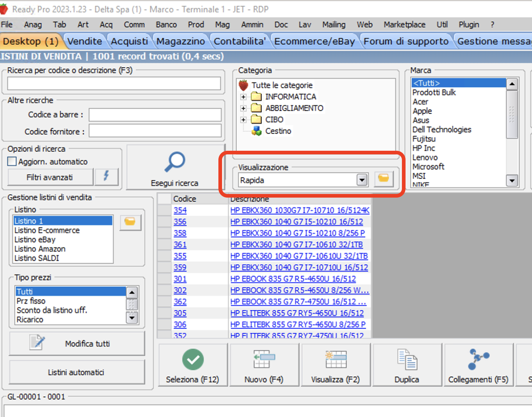This screenshot has height=417, width=532.
Task: Click the Collegamenti (F5) button
Action: point(478,365)
